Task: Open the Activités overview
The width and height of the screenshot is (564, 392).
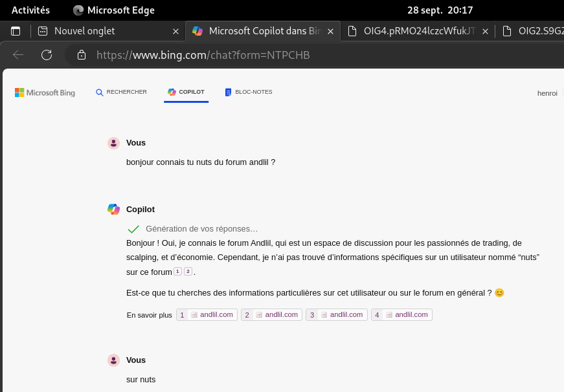Action: [30, 10]
